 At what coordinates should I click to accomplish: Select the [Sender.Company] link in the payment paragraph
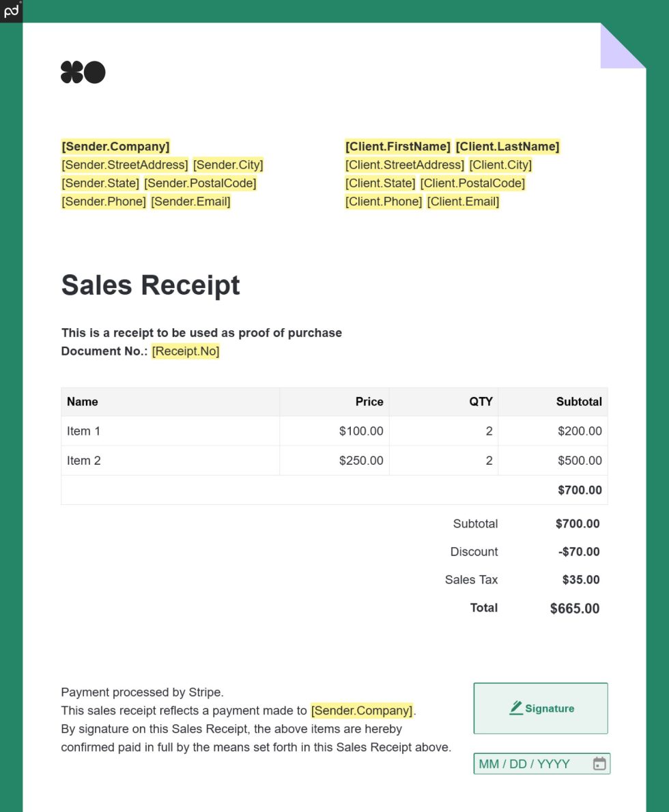pyautogui.click(x=361, y=710)
